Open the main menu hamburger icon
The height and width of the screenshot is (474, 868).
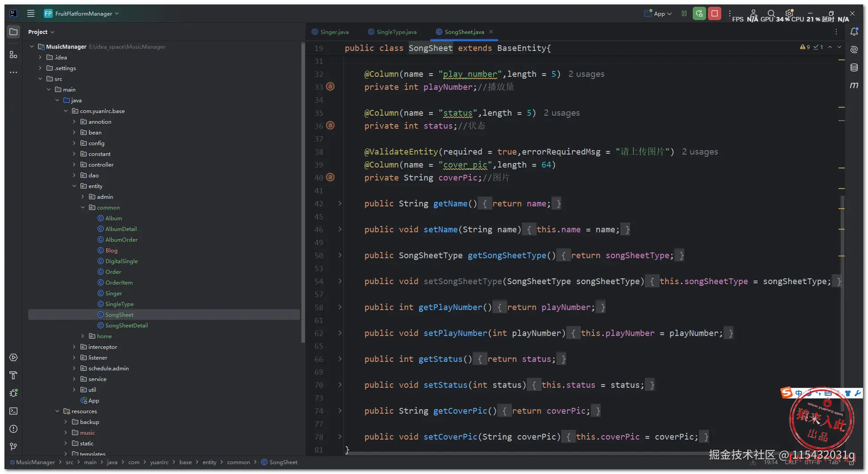click(31, 13)
